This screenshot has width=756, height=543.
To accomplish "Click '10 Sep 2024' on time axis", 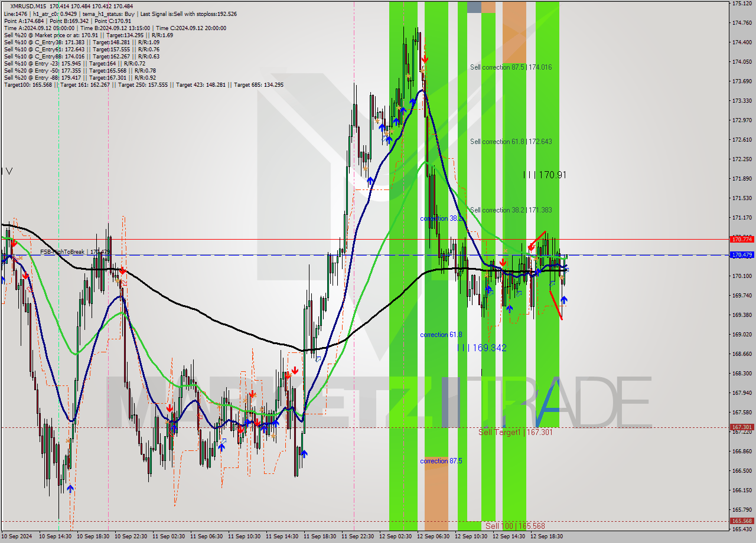I will click(x=17, y=537).
